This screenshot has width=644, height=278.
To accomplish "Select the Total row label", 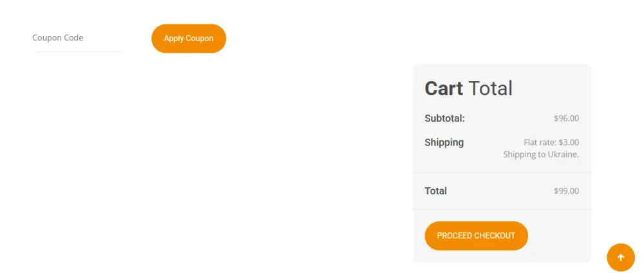I will pos(435,191).
